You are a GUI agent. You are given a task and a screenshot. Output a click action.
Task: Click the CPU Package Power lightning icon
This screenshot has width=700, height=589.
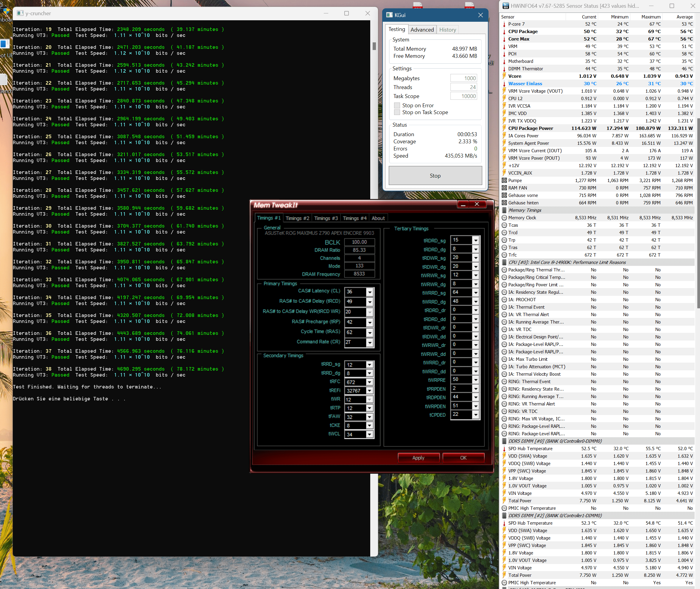click(x=504, y=128)
